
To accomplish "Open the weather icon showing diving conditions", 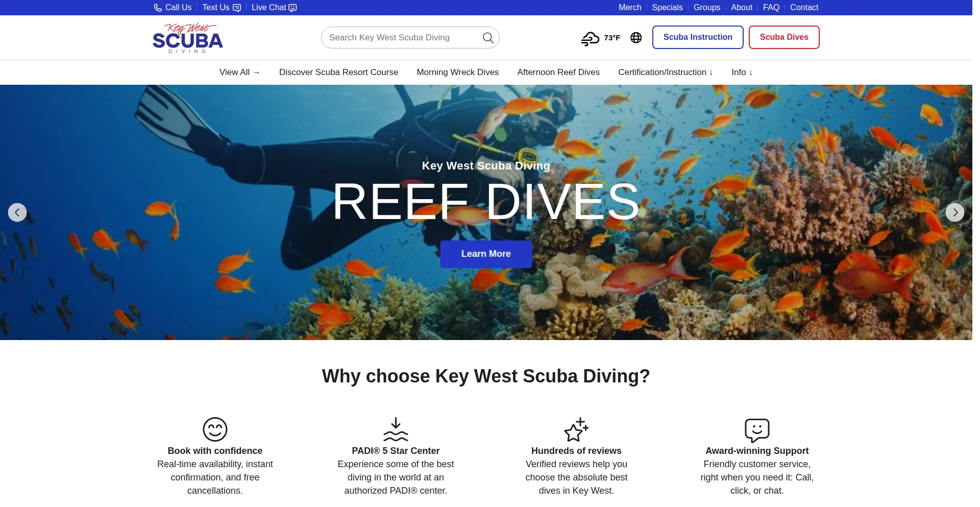I will pos(590,37).
